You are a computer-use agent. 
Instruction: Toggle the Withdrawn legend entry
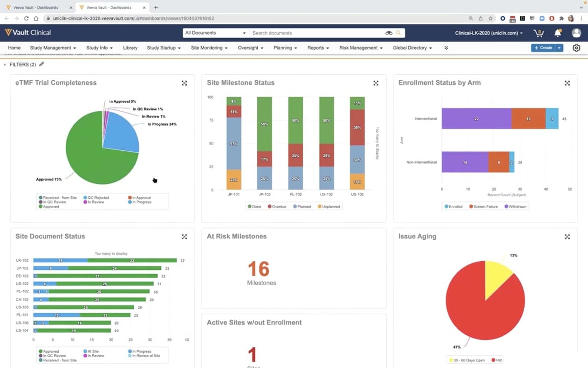(x=515, y=206)
